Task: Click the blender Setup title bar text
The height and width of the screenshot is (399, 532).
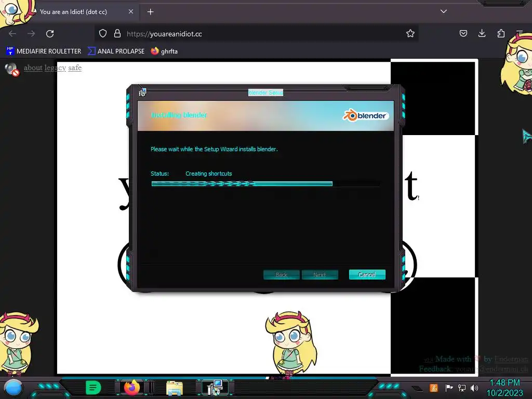Action: [x=265, y=92]
